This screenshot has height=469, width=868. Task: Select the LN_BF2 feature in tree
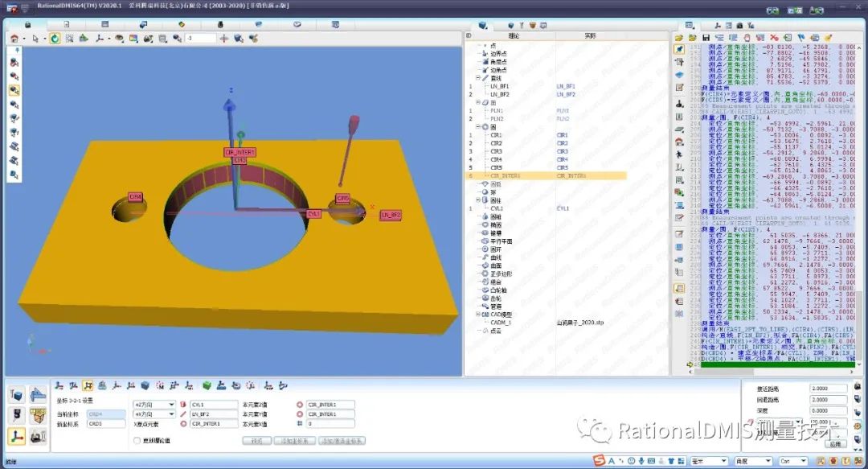499,94
